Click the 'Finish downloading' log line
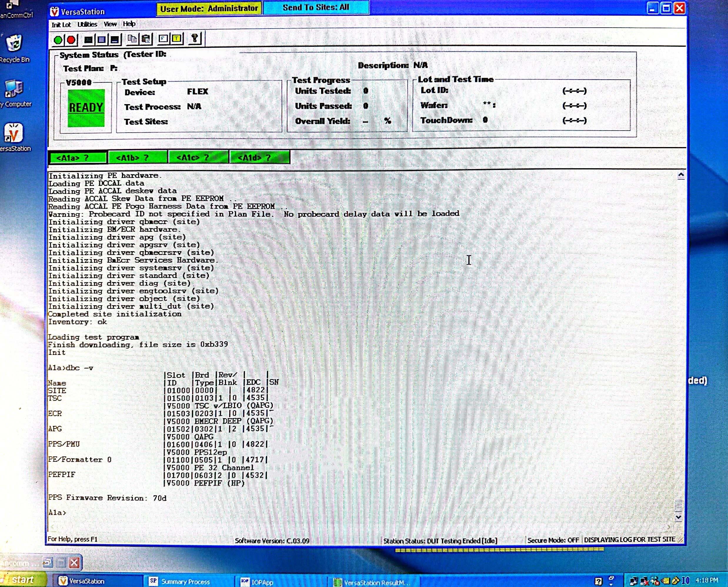 point(138,345)
